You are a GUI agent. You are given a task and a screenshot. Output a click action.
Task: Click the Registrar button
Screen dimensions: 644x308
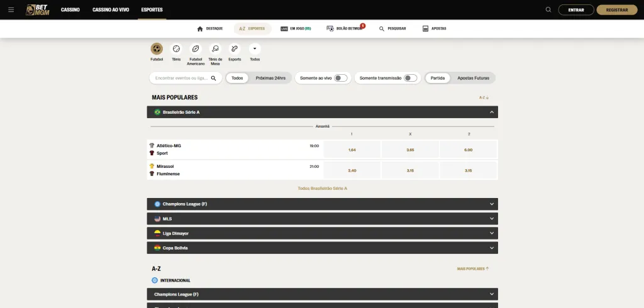(617, 10)
